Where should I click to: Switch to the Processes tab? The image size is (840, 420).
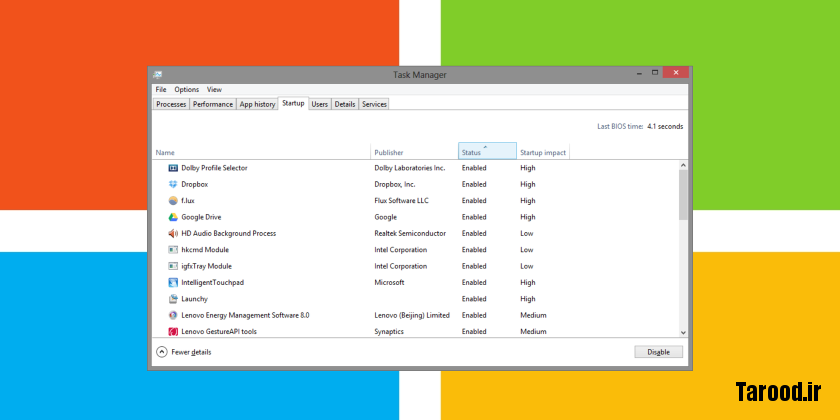pyautogui.click(x=171, y=104)
